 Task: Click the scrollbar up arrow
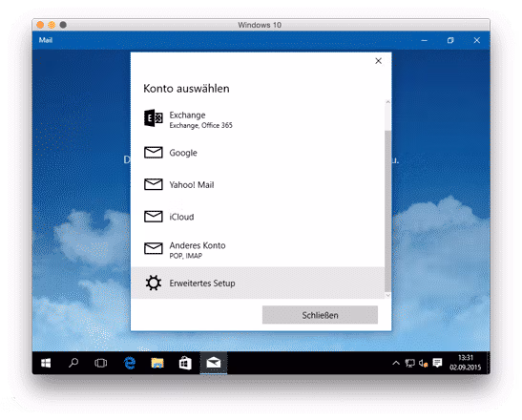[387, 102]
